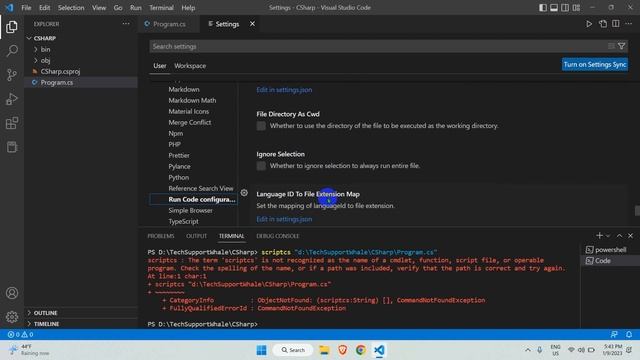Close the terminal panel
Image resolution: width=640 pixels, height=360 pixels.
pyautogui.click(x=630, y=236)
